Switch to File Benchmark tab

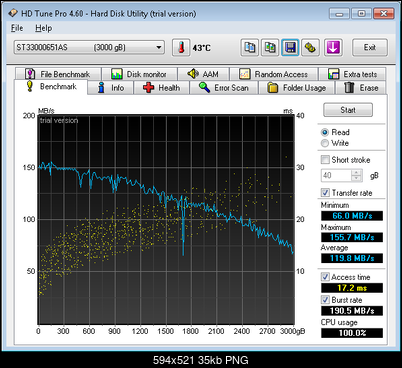58,74
